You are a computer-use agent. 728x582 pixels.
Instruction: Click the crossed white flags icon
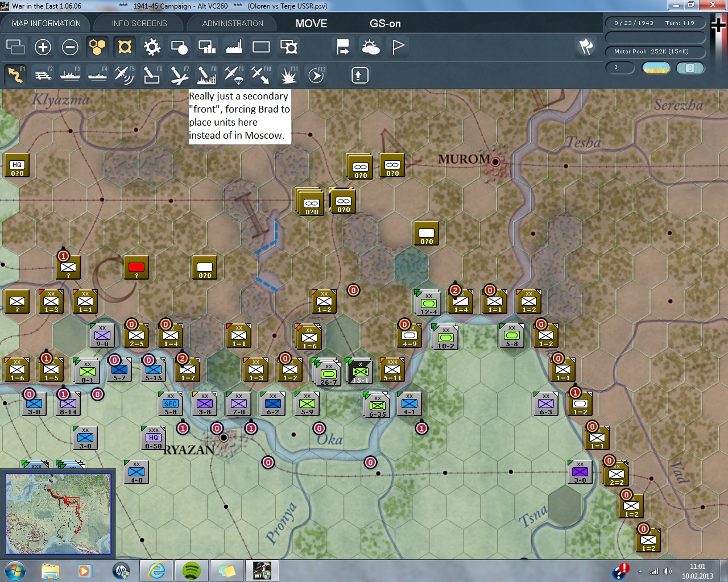(586, 47)
